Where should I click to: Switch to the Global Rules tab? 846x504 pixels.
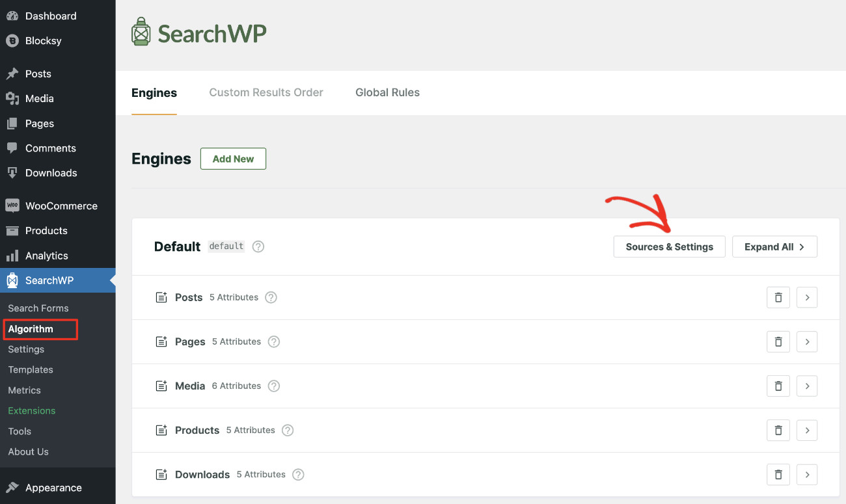pos(387,92)
